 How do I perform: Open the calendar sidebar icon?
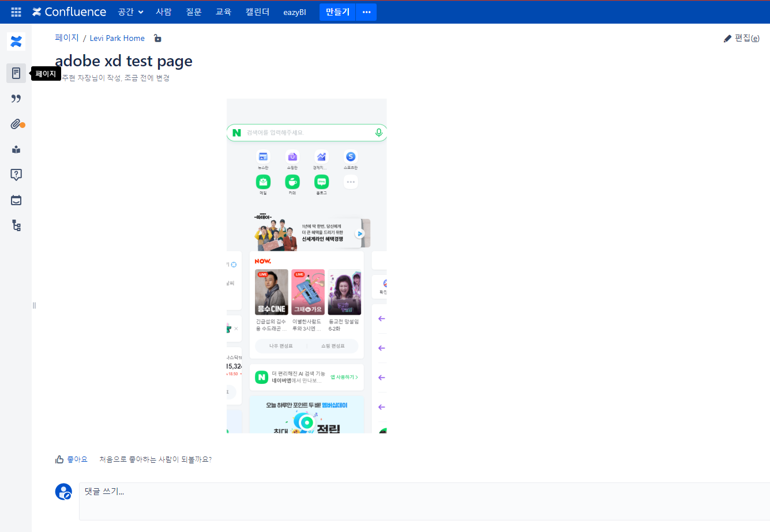coord(16,200)
